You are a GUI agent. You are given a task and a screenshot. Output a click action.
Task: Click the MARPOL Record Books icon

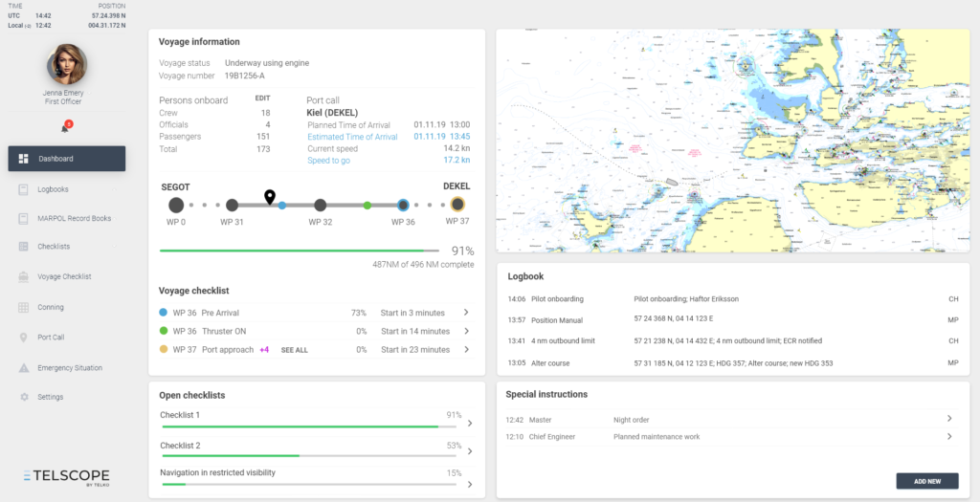pyautogui.click(x=23, y=218)
